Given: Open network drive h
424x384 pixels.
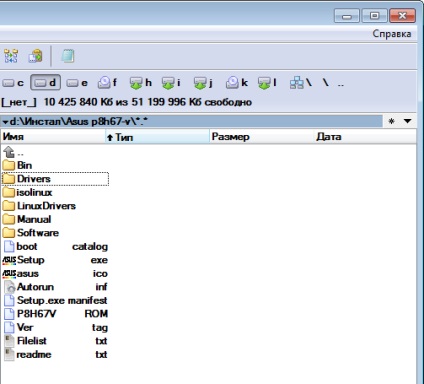Looking at the screenshot, I should (x=140, y=83).
